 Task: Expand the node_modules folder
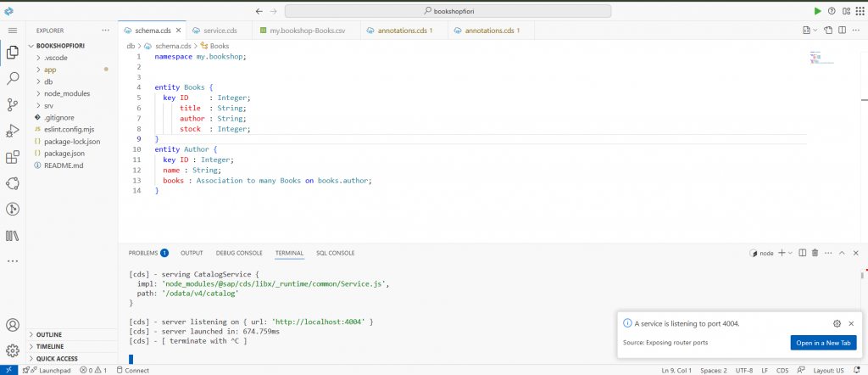coord(68,93)
